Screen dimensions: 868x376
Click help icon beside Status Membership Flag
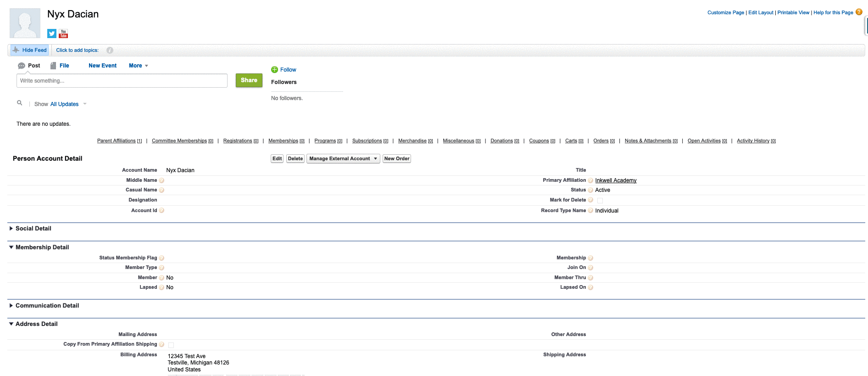point(161,258)
